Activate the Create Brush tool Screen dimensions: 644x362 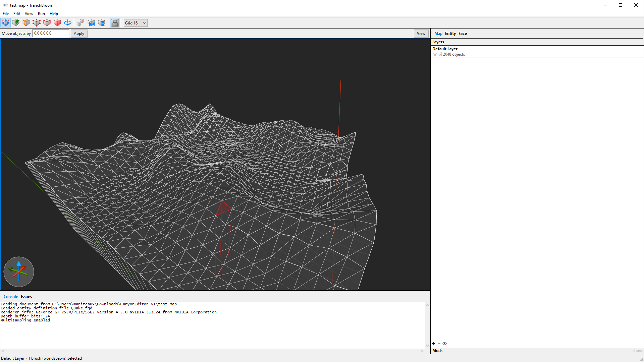coord(16,23)
